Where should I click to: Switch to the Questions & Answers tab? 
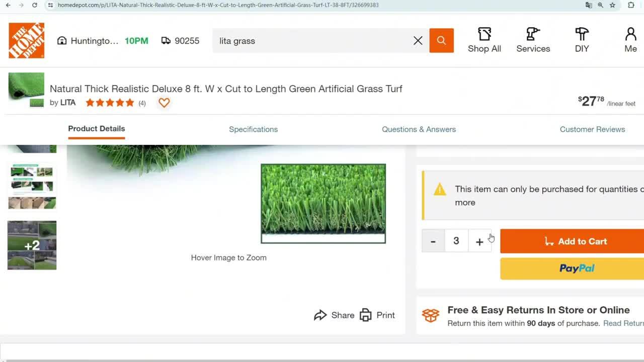pos(419,129)
